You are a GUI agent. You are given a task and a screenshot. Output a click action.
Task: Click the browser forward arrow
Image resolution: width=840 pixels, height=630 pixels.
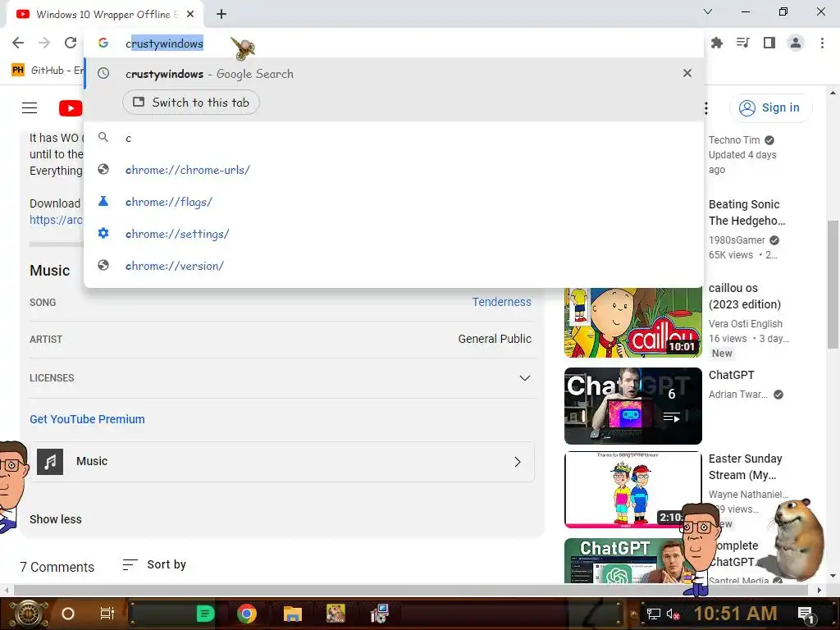click(44, 43)
